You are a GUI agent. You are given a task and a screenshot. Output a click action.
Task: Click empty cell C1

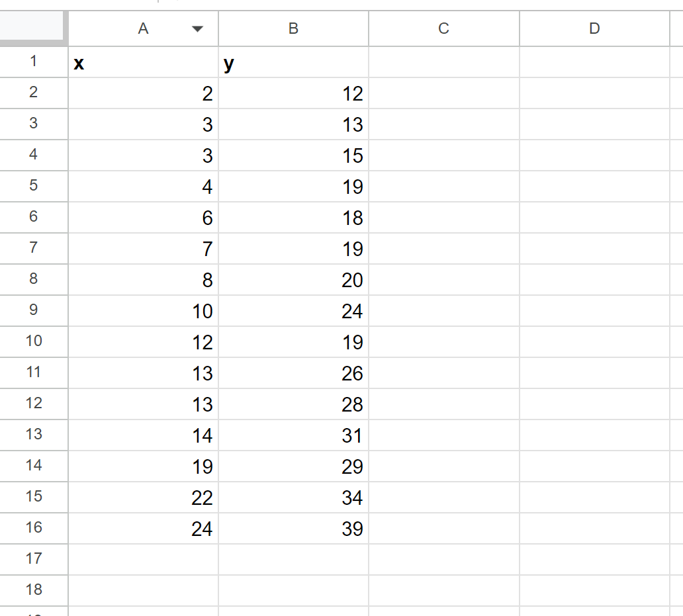point(444,62)
